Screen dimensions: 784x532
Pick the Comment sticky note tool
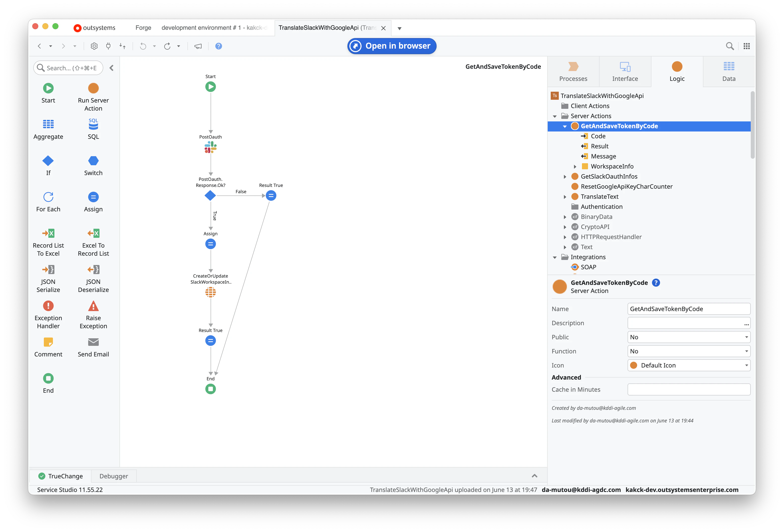pyautogui.click(x=48, y=347)
